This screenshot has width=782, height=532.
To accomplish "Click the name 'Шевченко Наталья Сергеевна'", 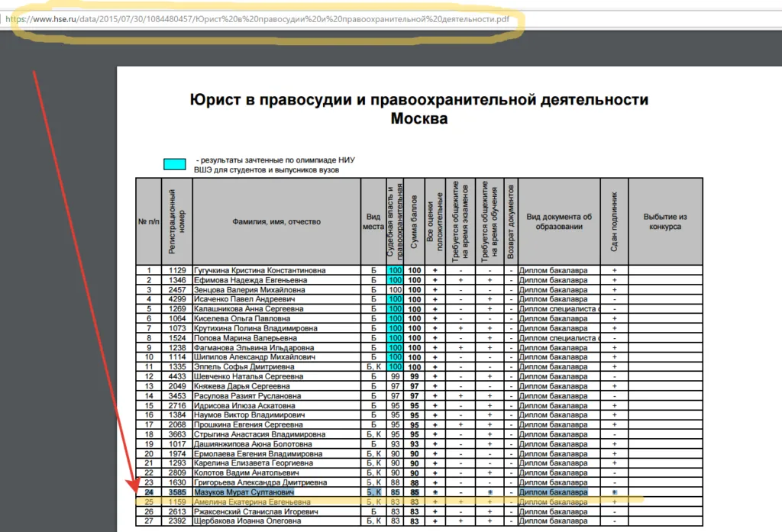I will 248,376.
